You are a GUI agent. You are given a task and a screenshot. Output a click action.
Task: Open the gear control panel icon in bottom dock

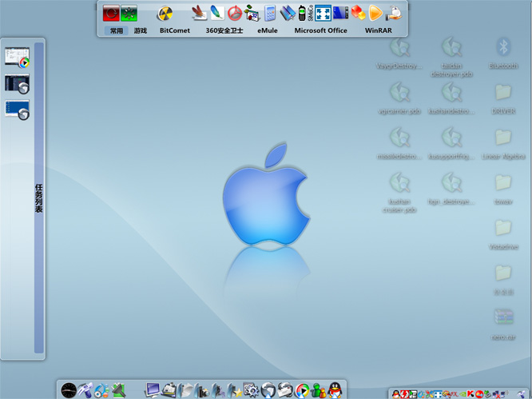252,390
